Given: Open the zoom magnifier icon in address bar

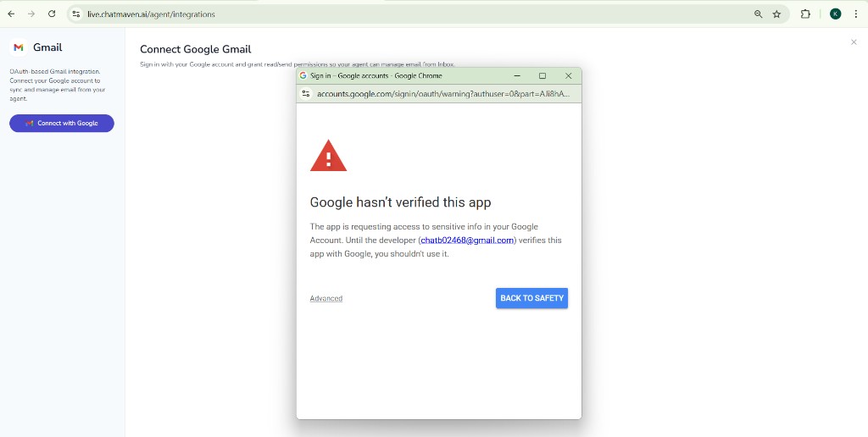Looking at the screenshot, I should point(759,14).
